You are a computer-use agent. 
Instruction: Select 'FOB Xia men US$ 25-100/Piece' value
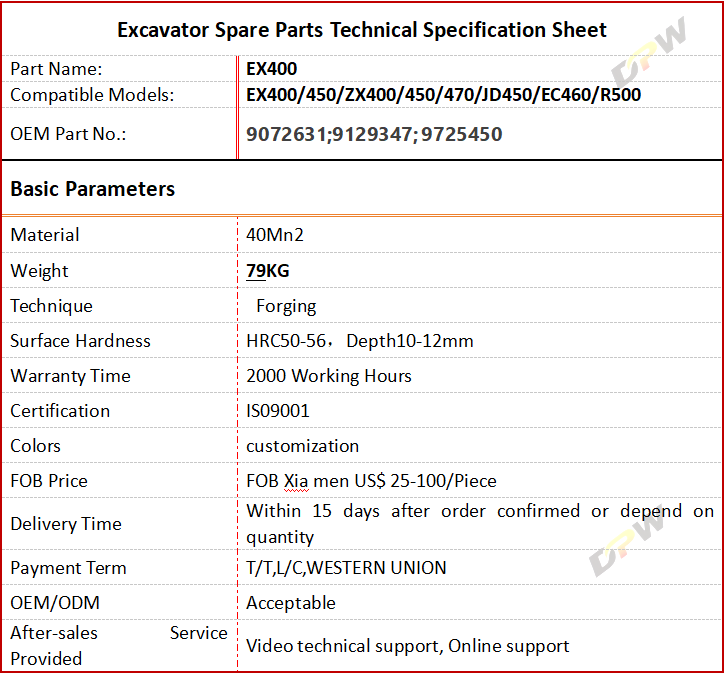click(371, 481)
